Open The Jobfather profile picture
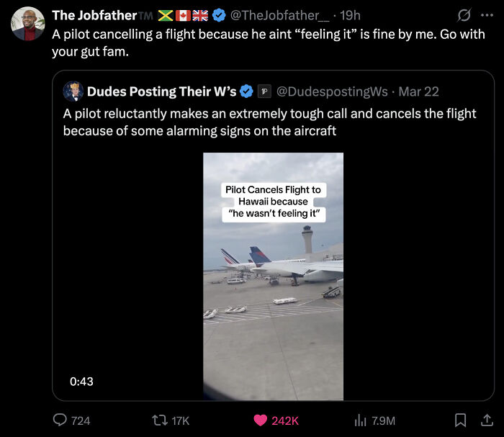The image size is (504, 437). click(27, 23)
